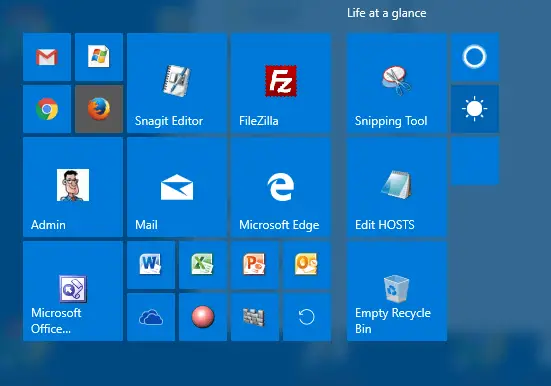Open the Snipping Tool tile
Viewport: 551px width, 386px height.
pos(397,83)
